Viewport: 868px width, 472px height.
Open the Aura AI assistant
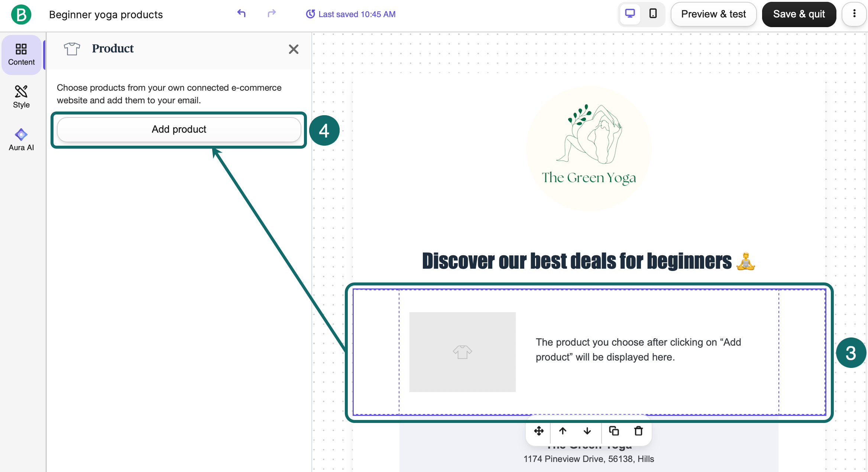coord(21,140)
